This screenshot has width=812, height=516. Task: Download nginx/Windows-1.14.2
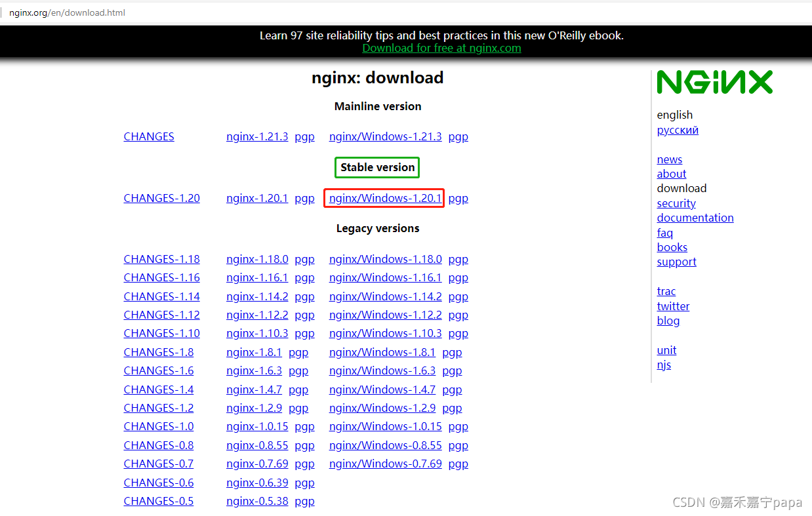[x=386, y=296]
